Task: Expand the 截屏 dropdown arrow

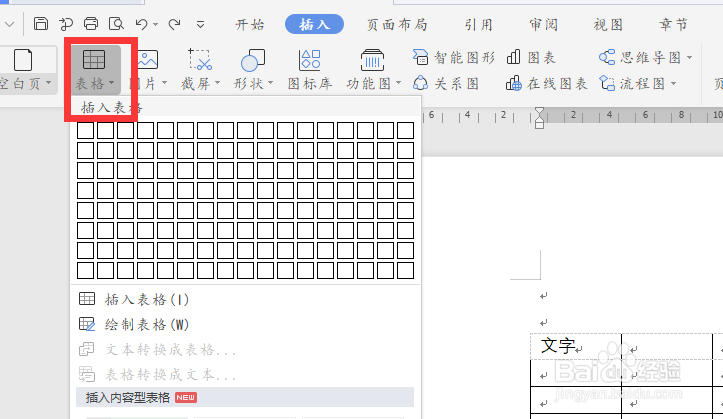Action: [218, 83]
